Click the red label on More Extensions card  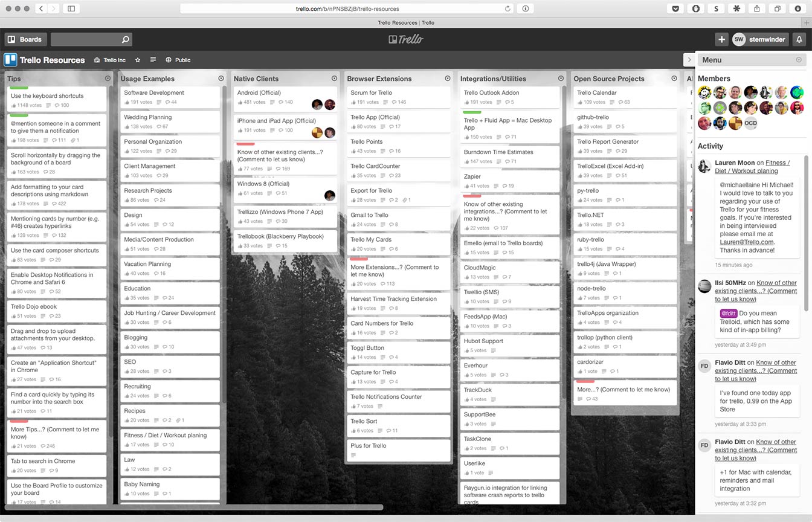tap(359, 259)
